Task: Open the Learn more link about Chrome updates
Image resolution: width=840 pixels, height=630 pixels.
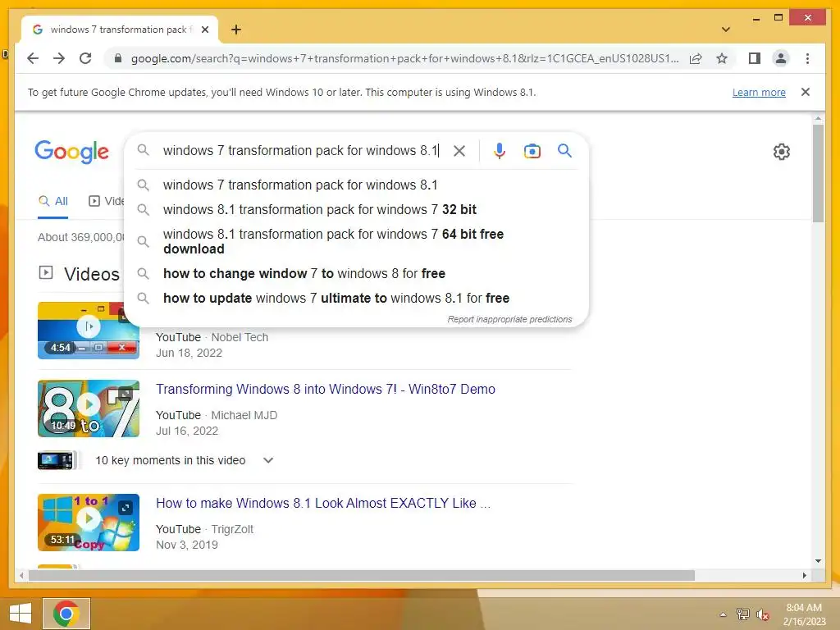Action: pos(759,92)
